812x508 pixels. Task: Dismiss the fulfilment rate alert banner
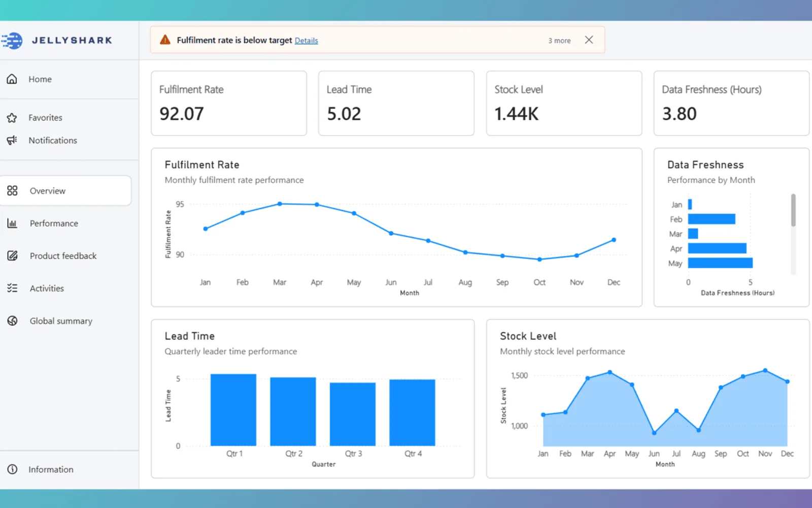589,40
